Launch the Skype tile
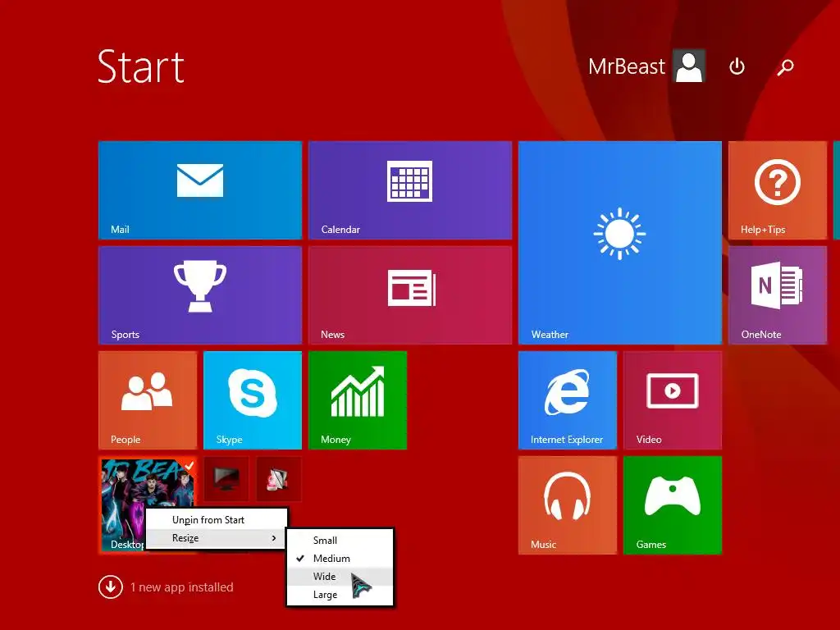This screenshot has height=630, width=840. click(x=253, y=400)
